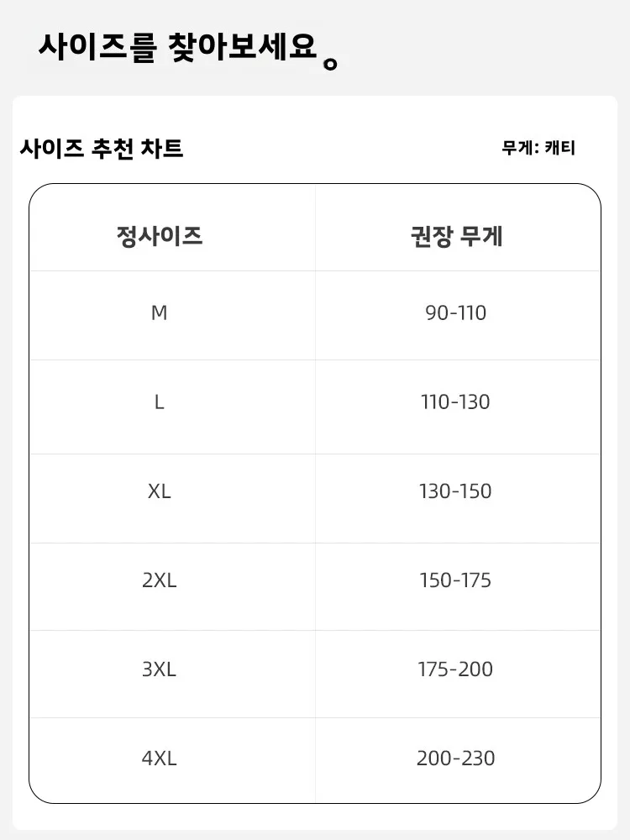The width and height of the screenshot is (630, 840).
Task: Click the 정사이즈 column header
Action: pyautogui.click(x=160, y=235)
